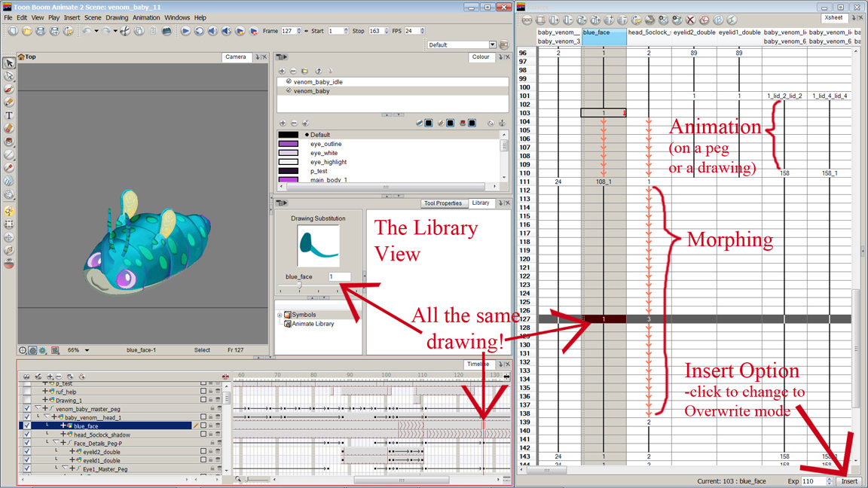Click the Add Layer plus icon in Timeline

[50, 377]
